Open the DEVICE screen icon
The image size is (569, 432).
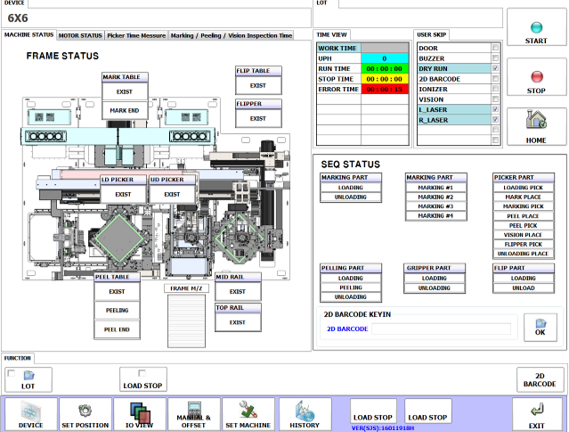(x=30, y=411)
